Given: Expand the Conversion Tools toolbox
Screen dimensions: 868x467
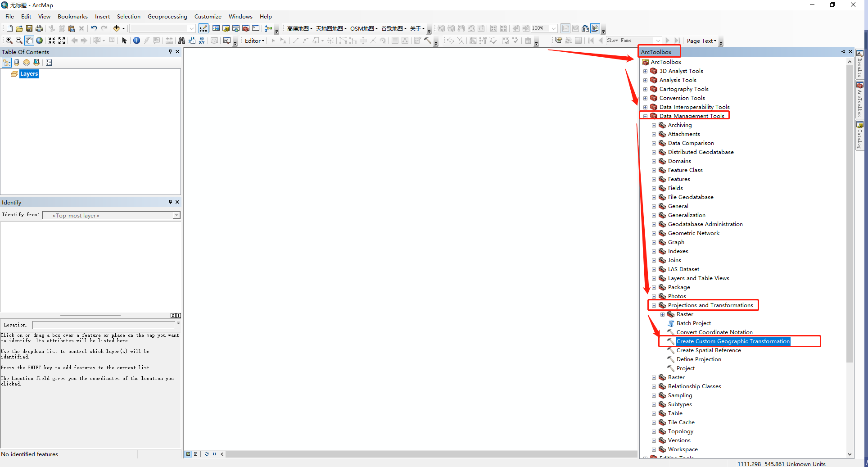Looking at the screenshot, I should click(x=645, y=98).
